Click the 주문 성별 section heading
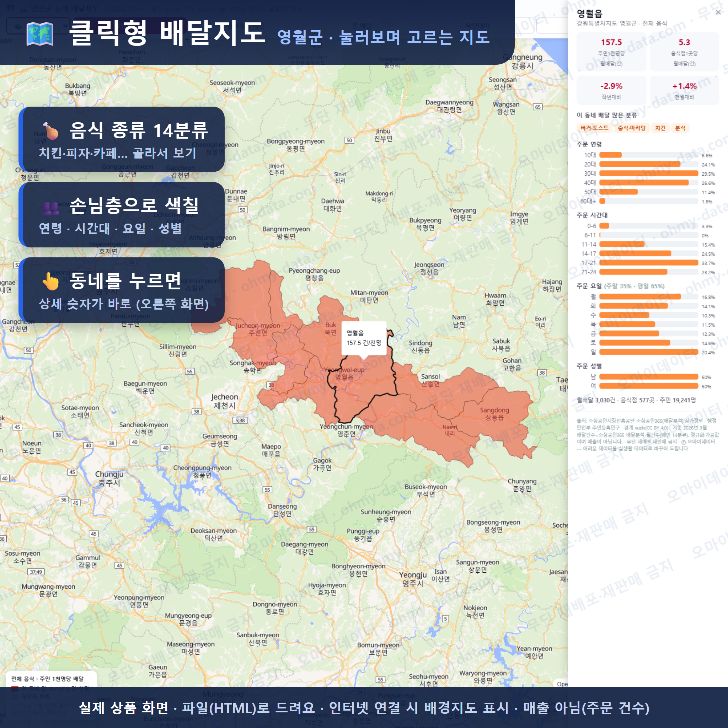728x728 pixels. coord(589,365)
